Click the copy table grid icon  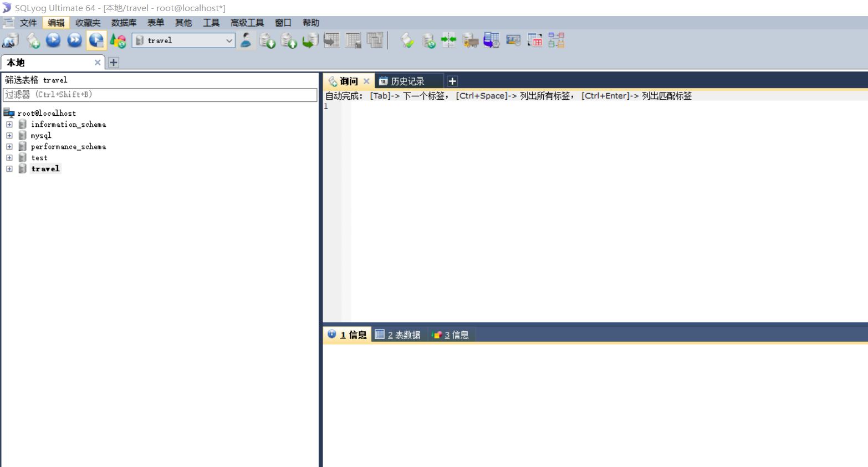coord(375,40)
